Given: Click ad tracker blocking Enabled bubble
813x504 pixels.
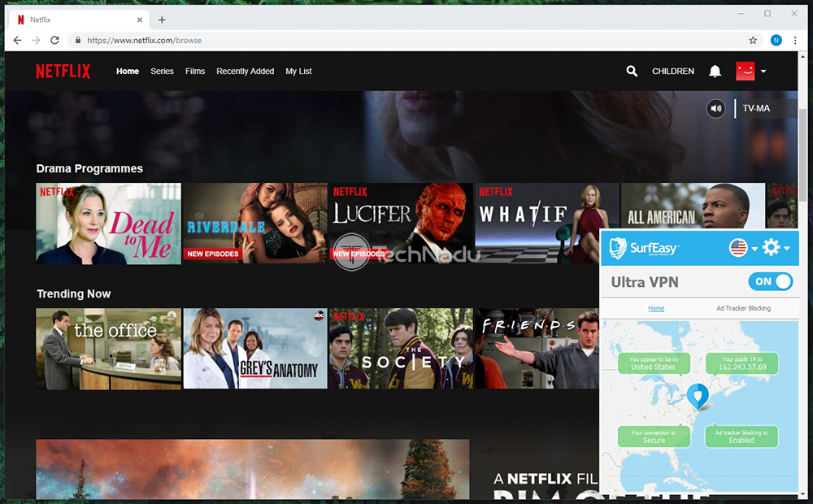Looking at the screenshot, I should click(x=741, y=437).
